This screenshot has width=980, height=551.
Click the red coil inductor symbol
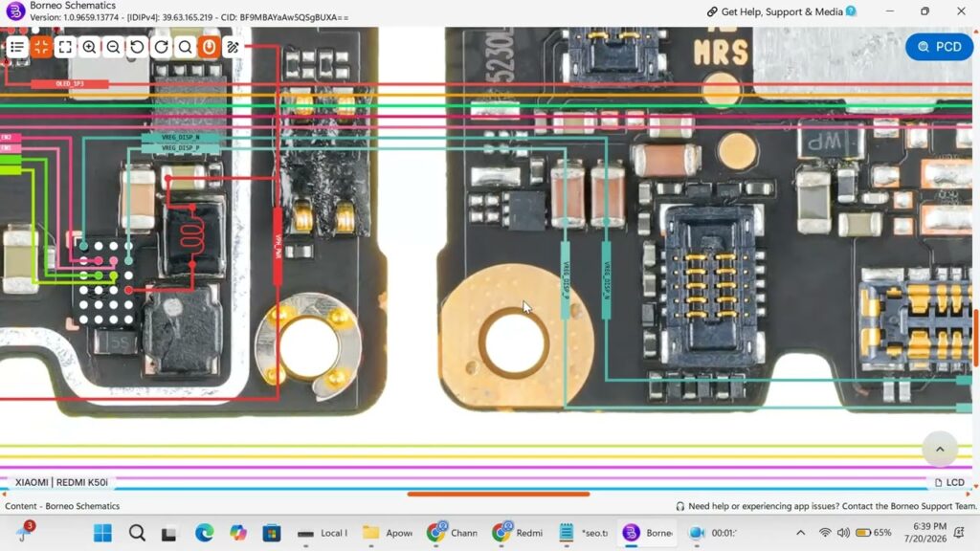191,235
